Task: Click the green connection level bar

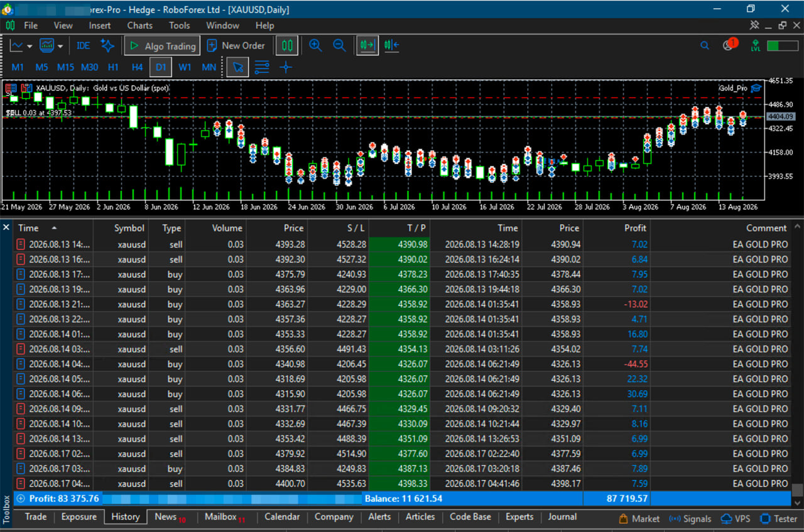Action: coord(783,46)
